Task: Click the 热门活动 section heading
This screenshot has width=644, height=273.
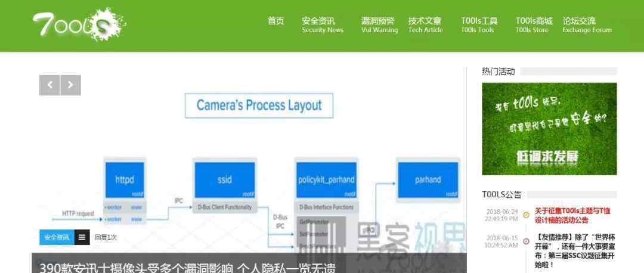Action: click(498, 72)
